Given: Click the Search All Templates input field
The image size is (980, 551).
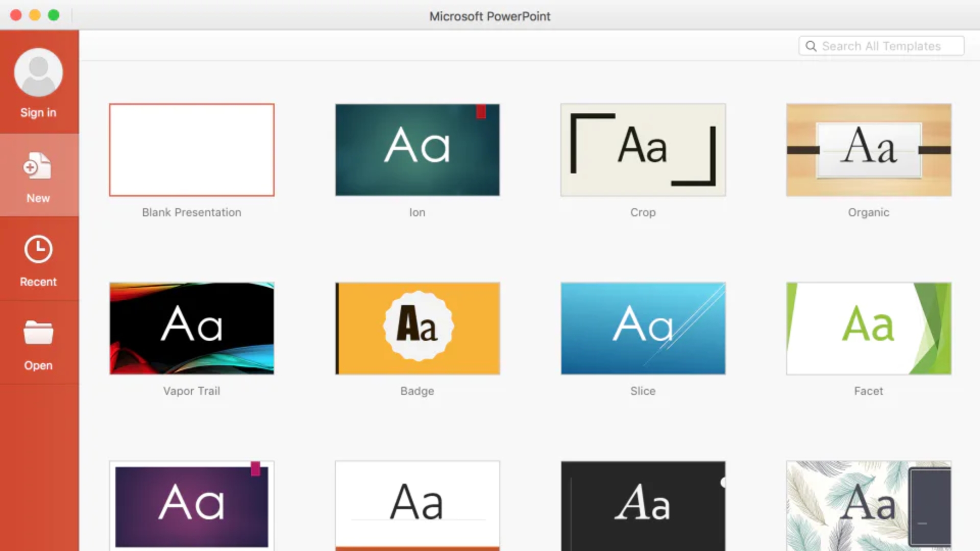Looking at the screenshot, I should click(881, 46).
